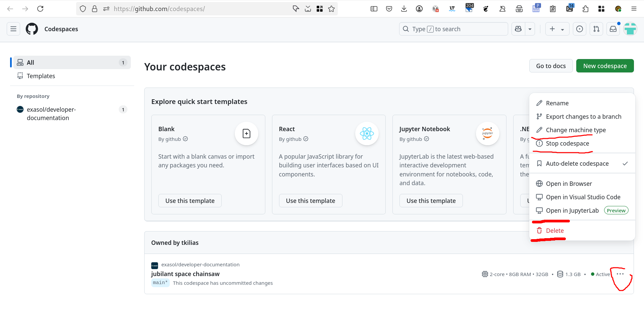Open the notifications inbox icon

pos(613,29)
